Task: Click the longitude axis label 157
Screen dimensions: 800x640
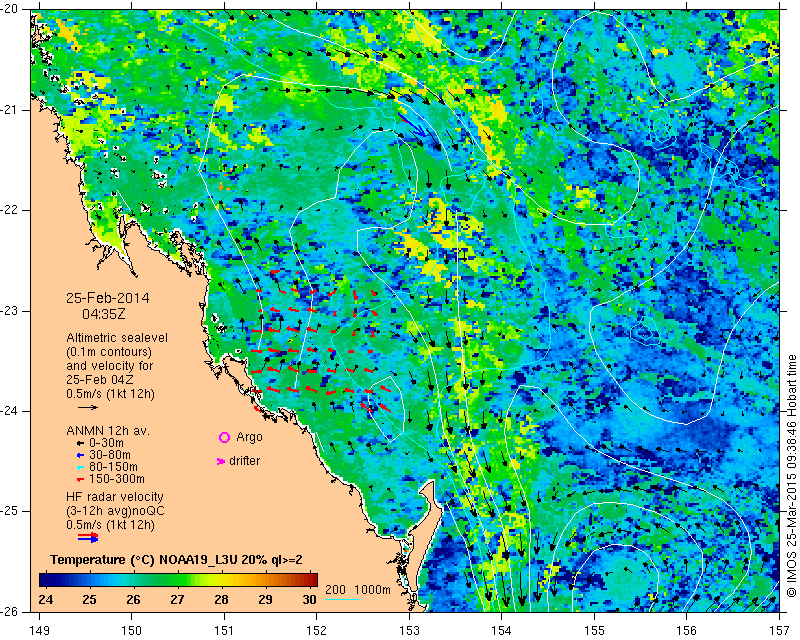Action: click(780, 631)
